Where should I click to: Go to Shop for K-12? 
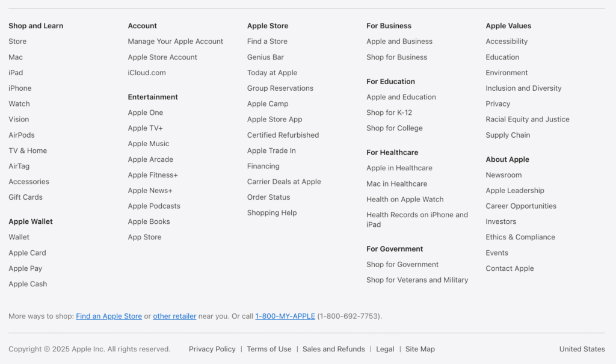point(389,113)
